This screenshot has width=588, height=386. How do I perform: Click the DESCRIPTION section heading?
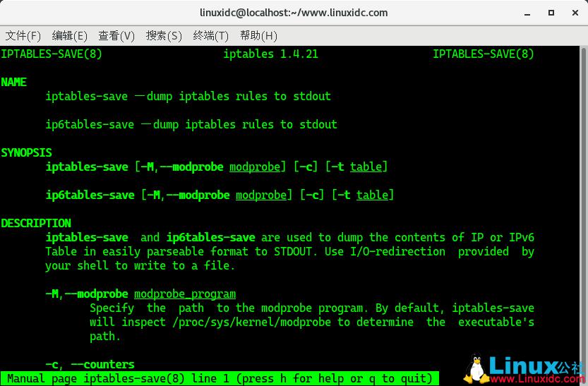[36, 223]
